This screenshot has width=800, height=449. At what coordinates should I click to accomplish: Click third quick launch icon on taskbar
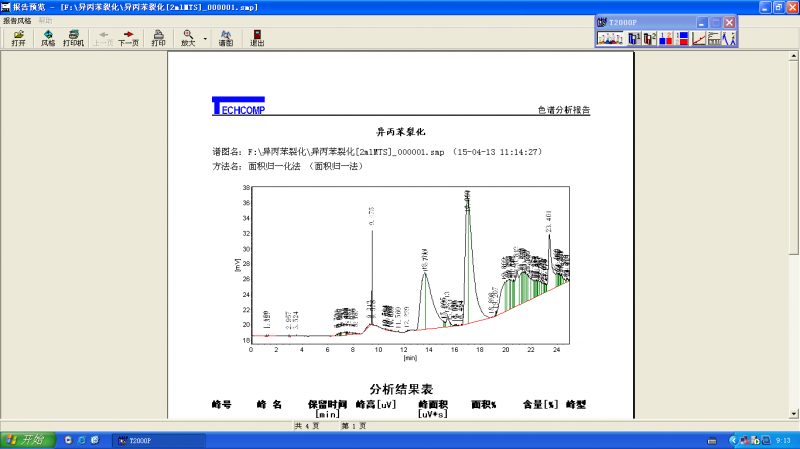point(95,440)
